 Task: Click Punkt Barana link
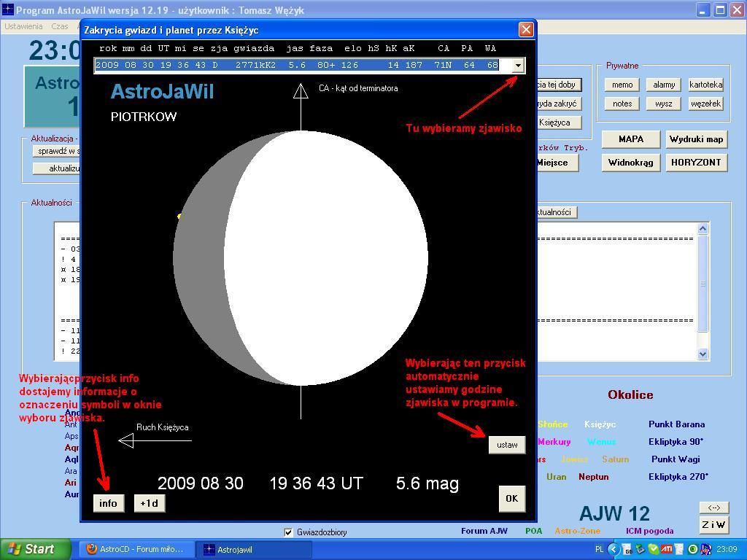click(676, 424)
